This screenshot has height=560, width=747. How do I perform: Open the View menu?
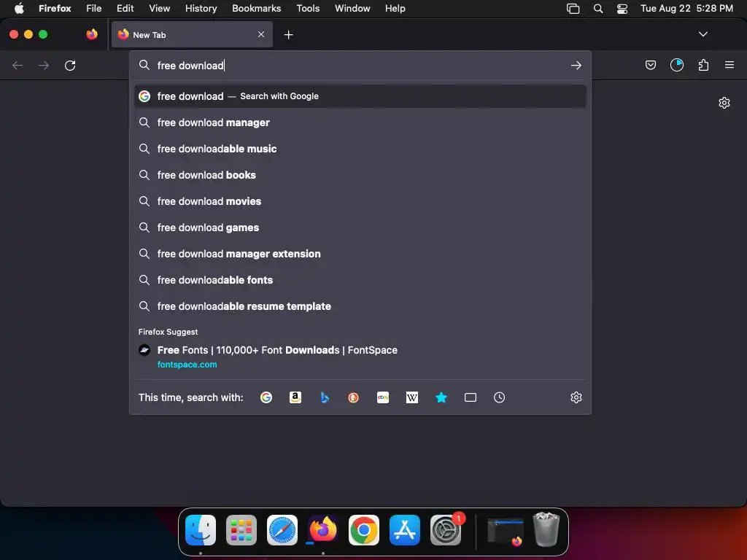tap(159, 8)
